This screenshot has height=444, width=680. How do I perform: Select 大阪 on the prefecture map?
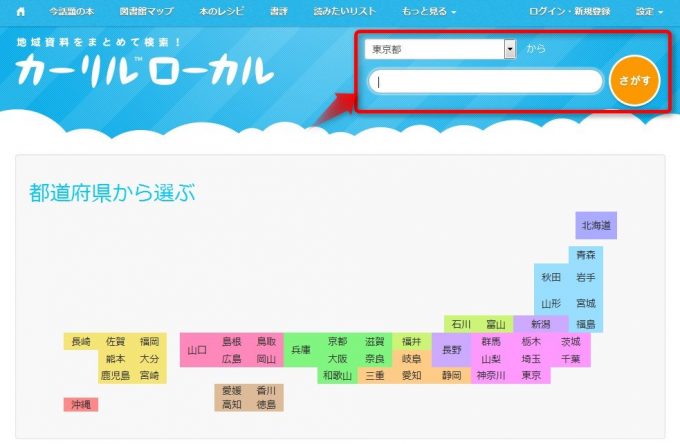[337, 359]
